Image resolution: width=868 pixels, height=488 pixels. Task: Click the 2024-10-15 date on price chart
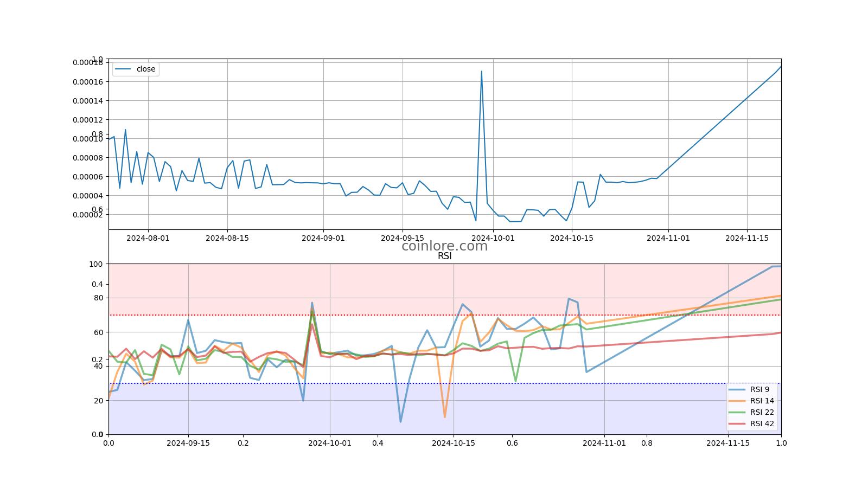coord(572,237)
